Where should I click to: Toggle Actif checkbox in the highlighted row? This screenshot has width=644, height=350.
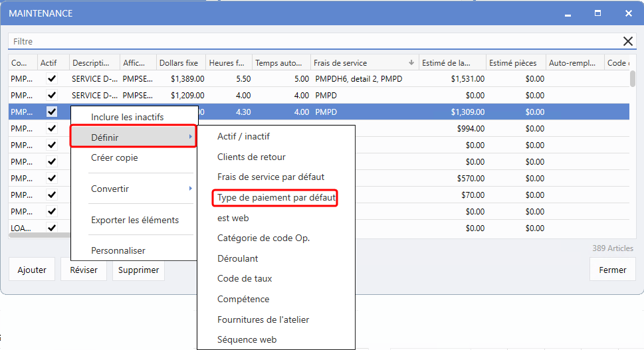coord(52,112)
